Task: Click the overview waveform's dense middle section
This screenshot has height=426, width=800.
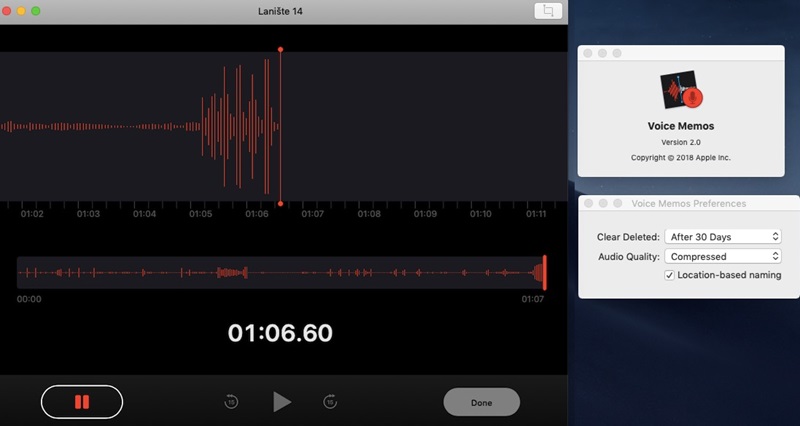Action: pyautogui.click(x=232, y=272)
